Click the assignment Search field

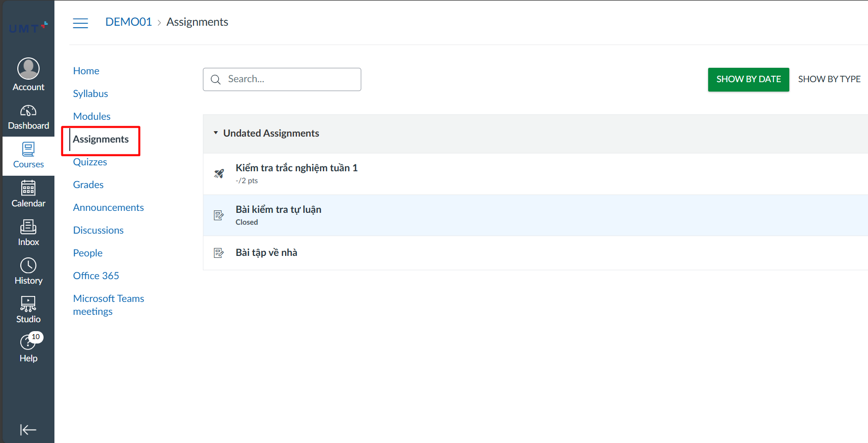(x=282, y=79)
